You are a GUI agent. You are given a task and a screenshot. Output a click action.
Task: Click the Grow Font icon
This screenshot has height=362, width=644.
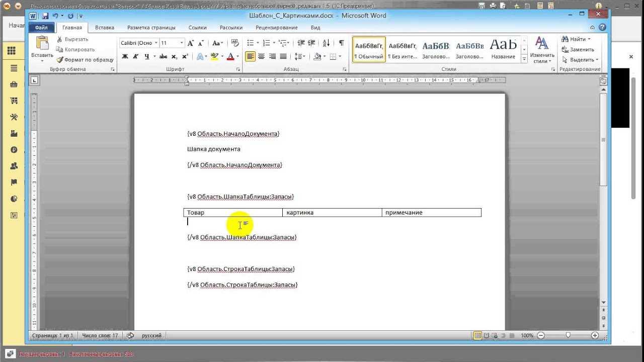[x=191, y=43]
